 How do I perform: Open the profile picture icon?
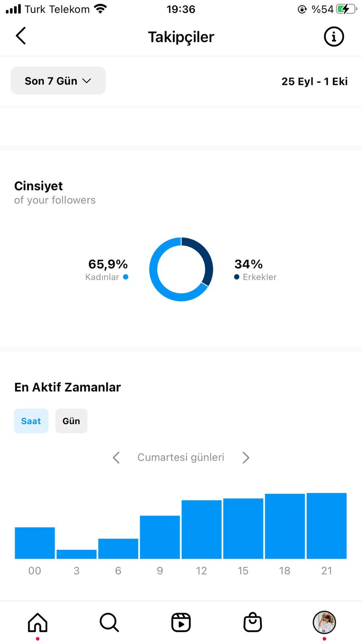[x=324, y=622]
